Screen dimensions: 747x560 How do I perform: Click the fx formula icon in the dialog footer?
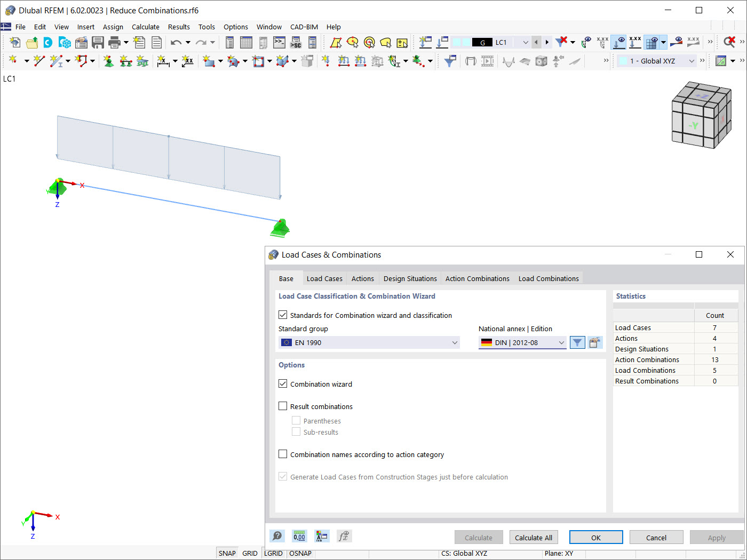coord(344,537)
